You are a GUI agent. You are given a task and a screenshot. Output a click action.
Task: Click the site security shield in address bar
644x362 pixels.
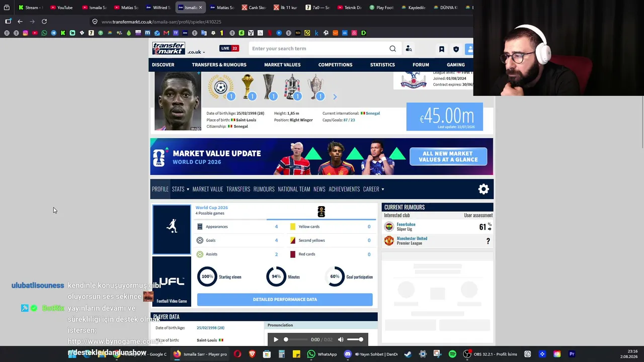pyautogui.click(x=95, y=22)
